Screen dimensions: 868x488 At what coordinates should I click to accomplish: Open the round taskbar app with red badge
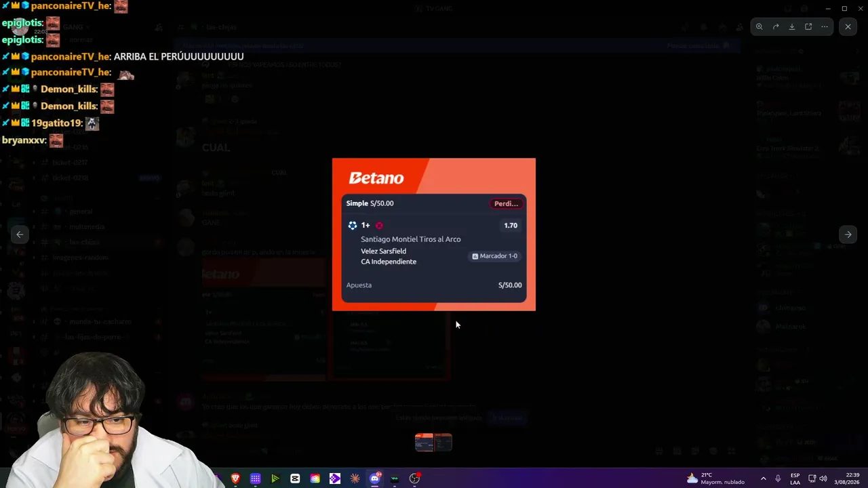[x=415, y=479]
